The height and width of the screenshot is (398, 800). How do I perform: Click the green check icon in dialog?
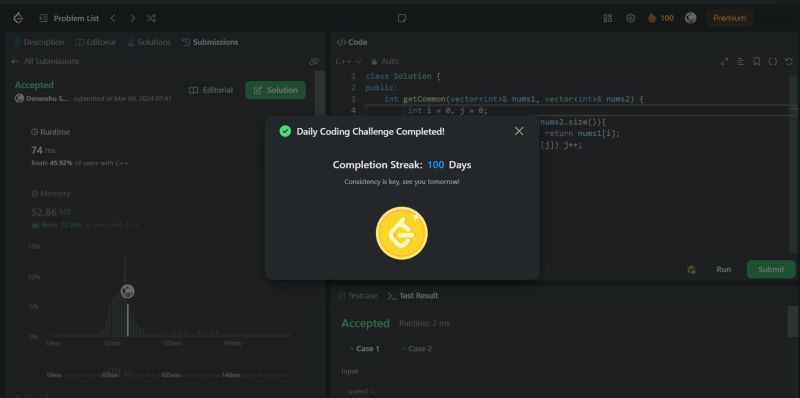(x=285, y=131)
